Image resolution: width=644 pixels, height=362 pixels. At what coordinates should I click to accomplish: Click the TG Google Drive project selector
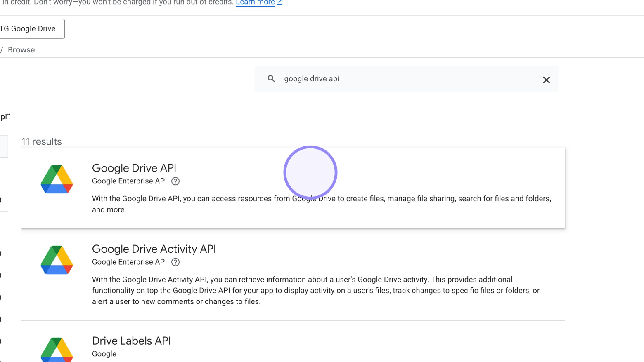(28, 28)
